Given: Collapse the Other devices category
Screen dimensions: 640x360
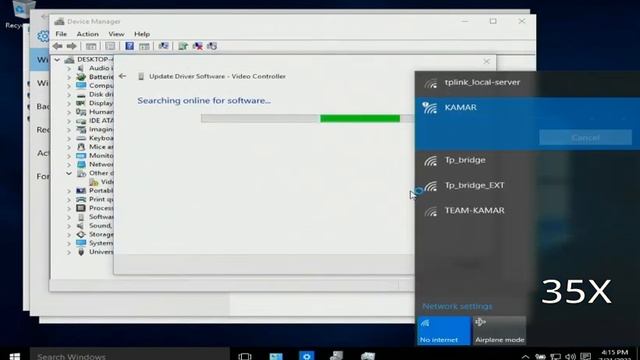Looking at the screenshot, I should click(x=69, y=173).
